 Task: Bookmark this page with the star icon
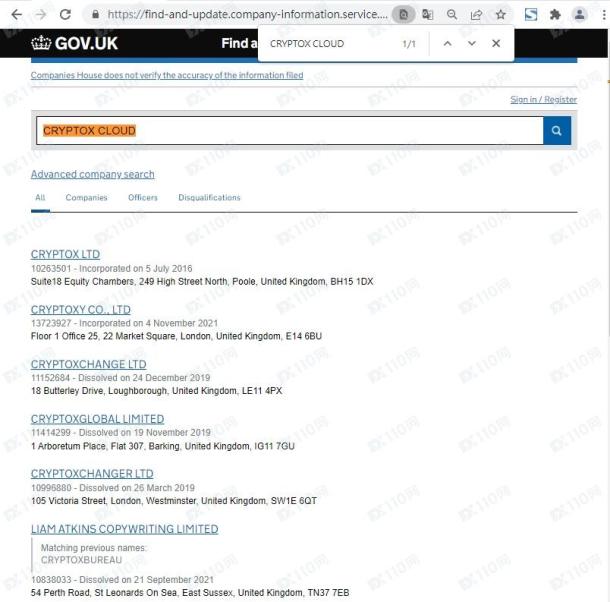point(501,15)
